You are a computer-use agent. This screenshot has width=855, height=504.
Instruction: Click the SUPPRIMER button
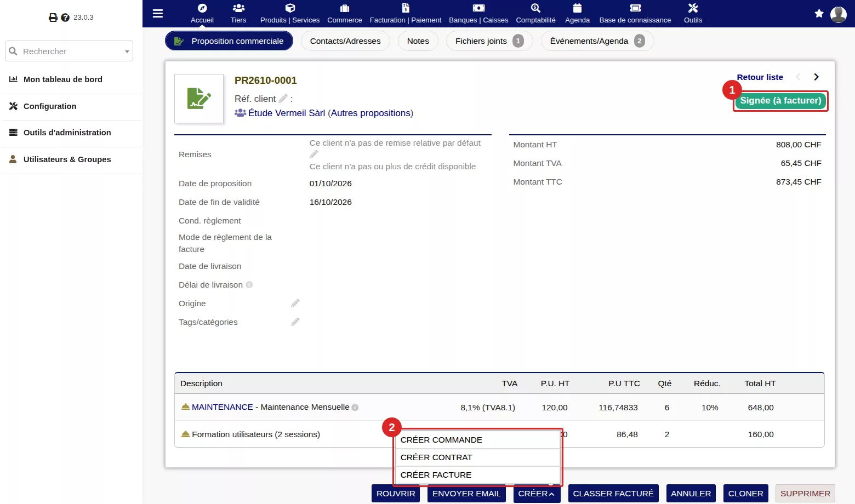click(x=805, y=494)
